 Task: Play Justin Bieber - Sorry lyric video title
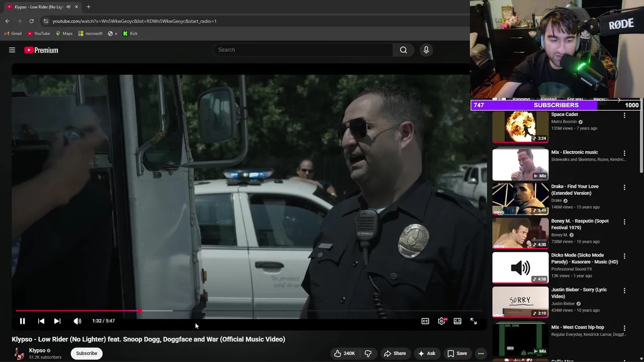579,293
